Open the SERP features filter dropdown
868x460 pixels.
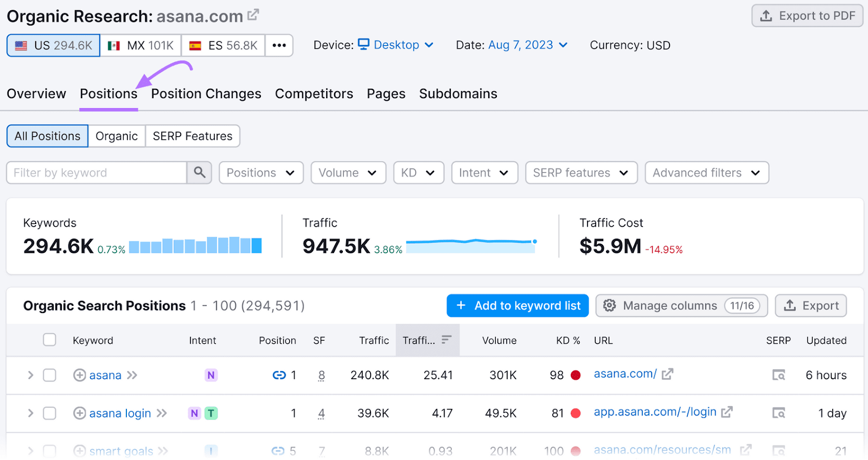pos(581,173)
